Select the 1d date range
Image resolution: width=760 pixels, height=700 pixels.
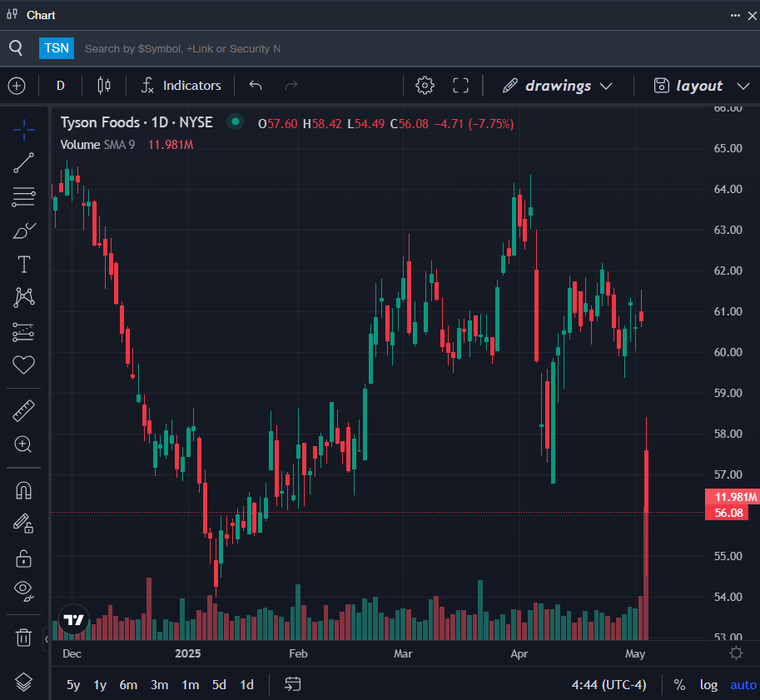coord(246,684)
